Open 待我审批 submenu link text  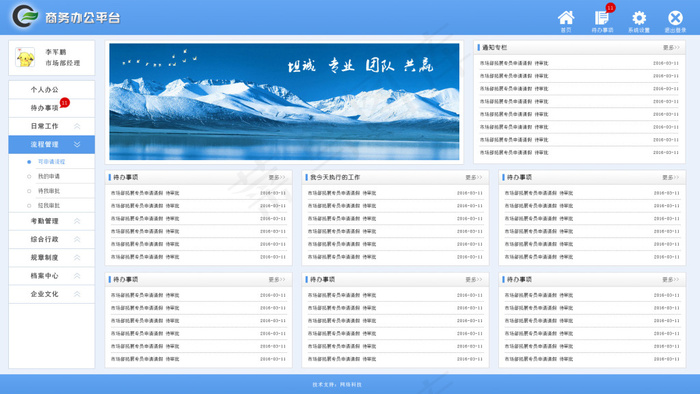coord(49,191)
